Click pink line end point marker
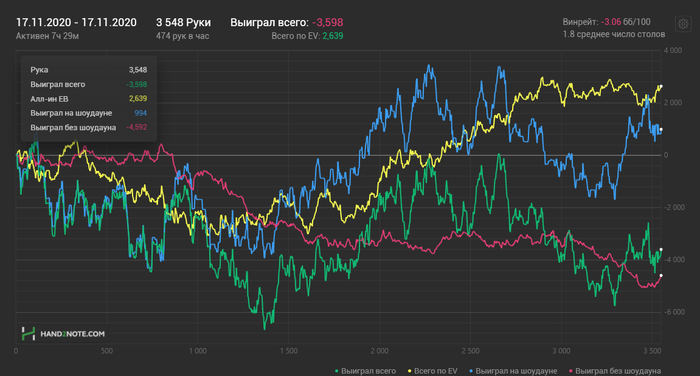The image size is (700, 376). click(x=661, y=276)
